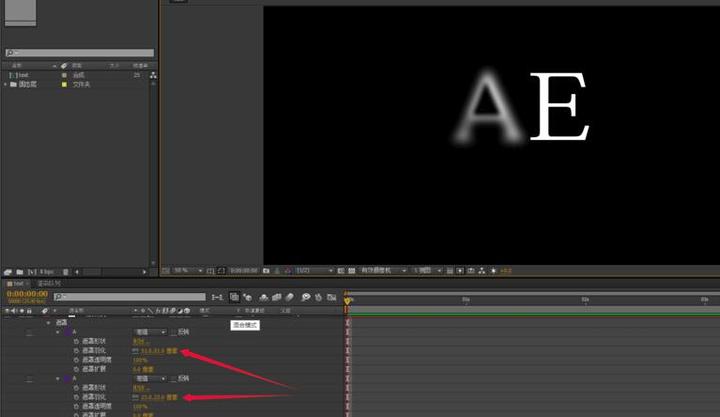Switch to the 渲染队列 tab

point(49,284)
